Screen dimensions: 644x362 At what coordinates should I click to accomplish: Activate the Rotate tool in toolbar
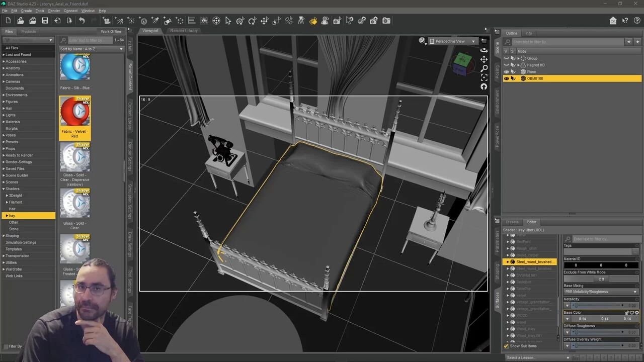point(252,21)
